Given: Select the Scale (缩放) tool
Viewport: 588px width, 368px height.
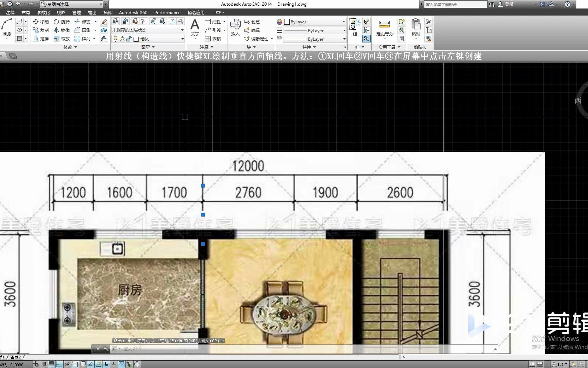Looking at the screenshot, I should [x=61, y=39].
